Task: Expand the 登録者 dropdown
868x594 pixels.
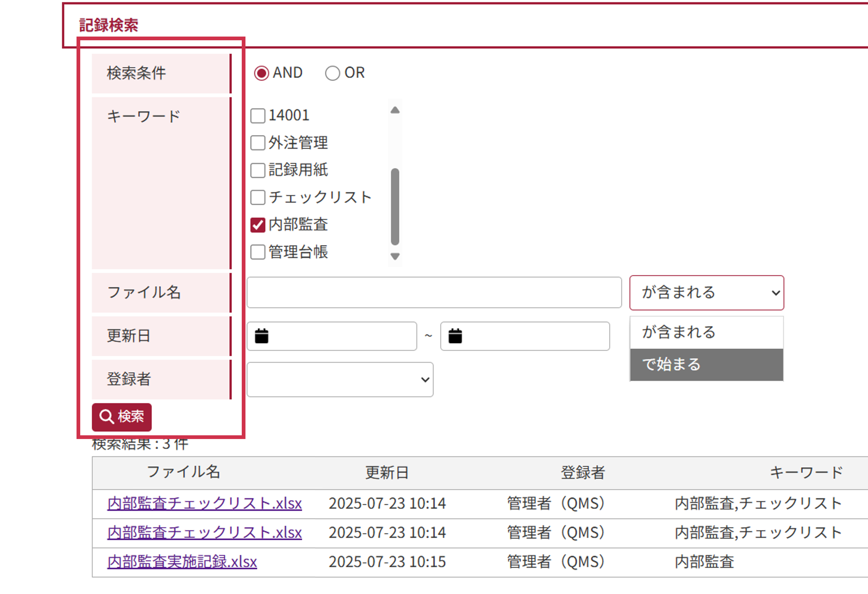Action: point(340,380)
